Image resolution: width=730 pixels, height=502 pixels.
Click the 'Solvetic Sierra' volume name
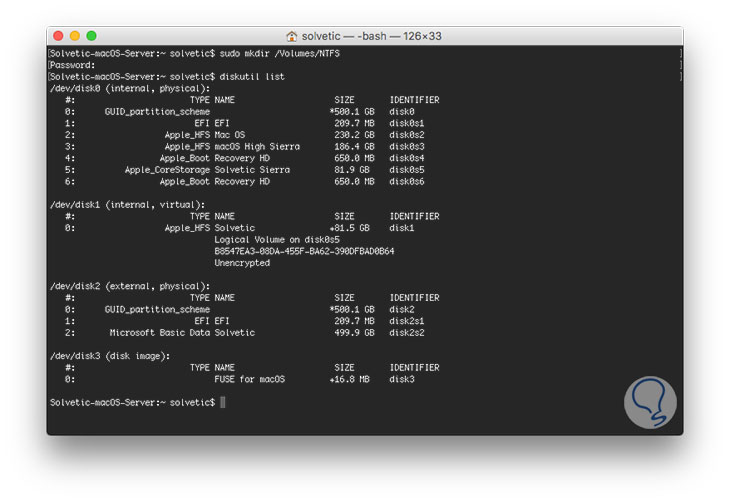pyautogui.click(x=252, y=170)
